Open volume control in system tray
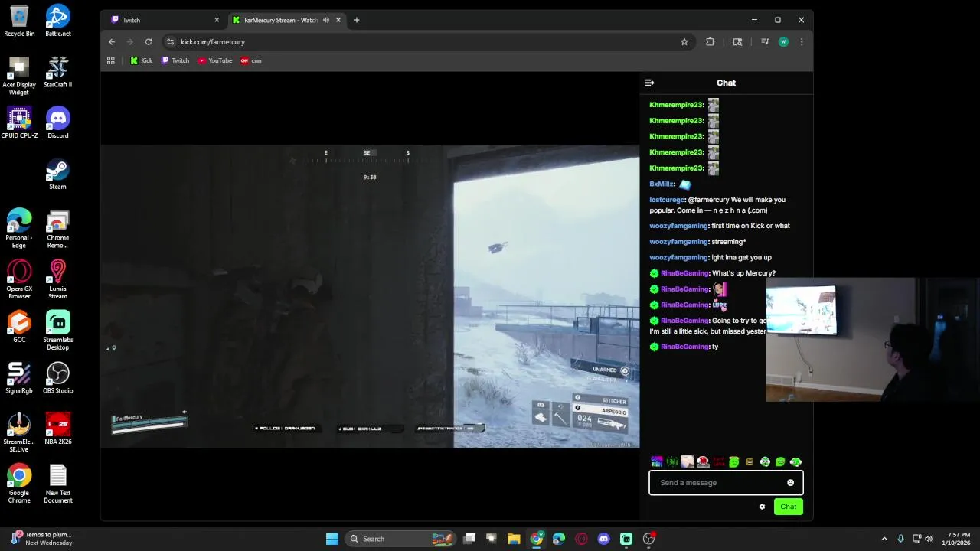The image size is (980, 551). pyautogui.click(x=929, y=539)
